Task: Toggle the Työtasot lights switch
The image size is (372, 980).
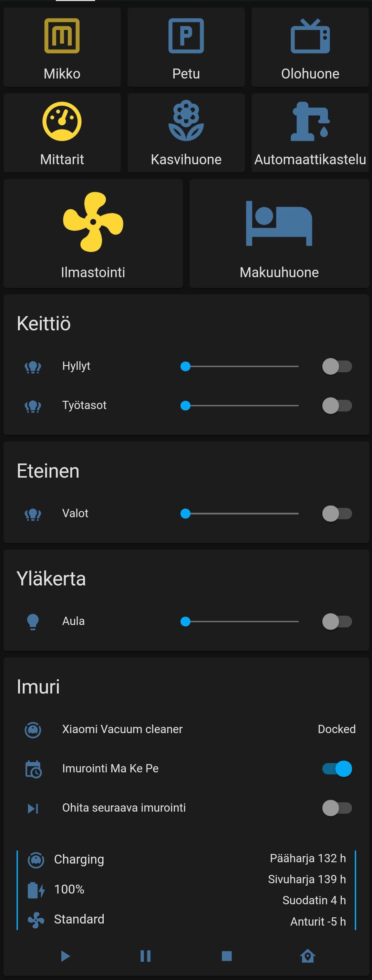Action: pyautogui.click(x=337, y=406)
